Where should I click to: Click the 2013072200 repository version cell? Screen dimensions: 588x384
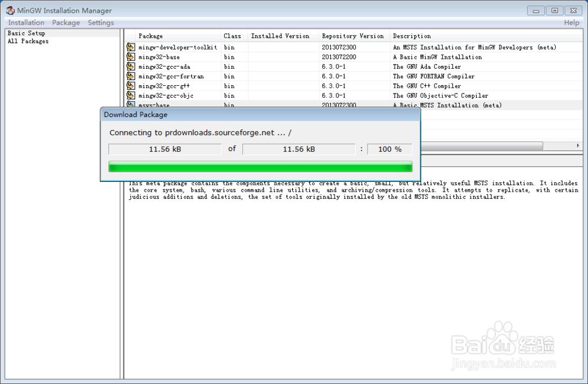pyautogui.click(x=339, y=57)
